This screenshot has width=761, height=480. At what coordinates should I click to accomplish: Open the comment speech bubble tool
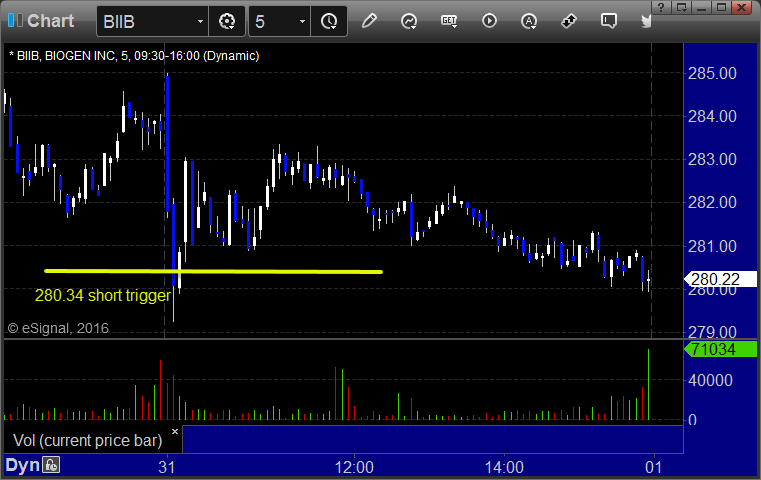pyautogui.click(x=608, y=21)
